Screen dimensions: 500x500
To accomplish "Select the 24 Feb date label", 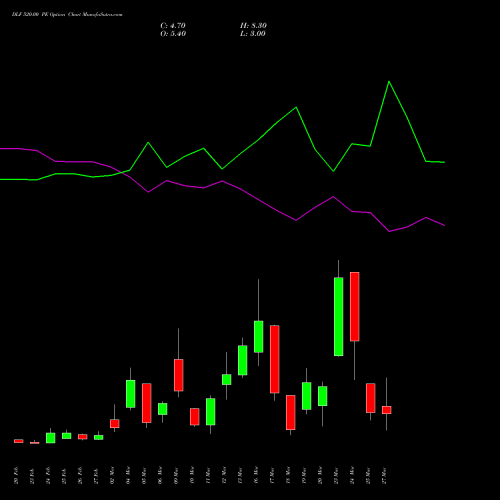I will [x=48, y=475].
